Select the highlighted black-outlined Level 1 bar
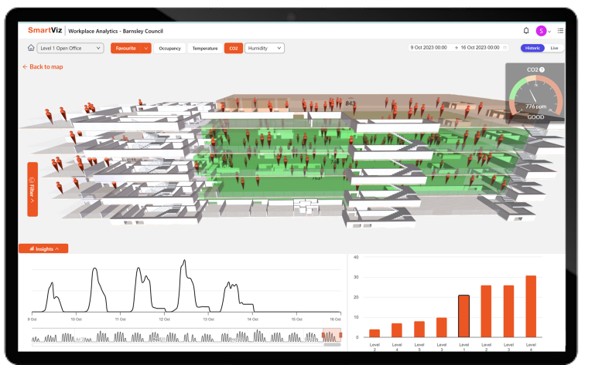Screen dimensions: 595x365 [x=464, y=316]
